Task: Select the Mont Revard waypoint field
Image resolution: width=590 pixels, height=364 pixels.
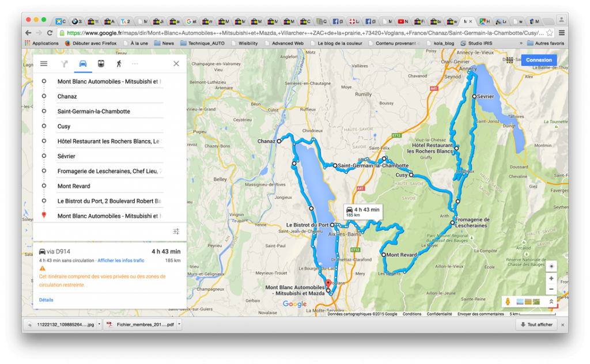Action: [x=110, y=186]
